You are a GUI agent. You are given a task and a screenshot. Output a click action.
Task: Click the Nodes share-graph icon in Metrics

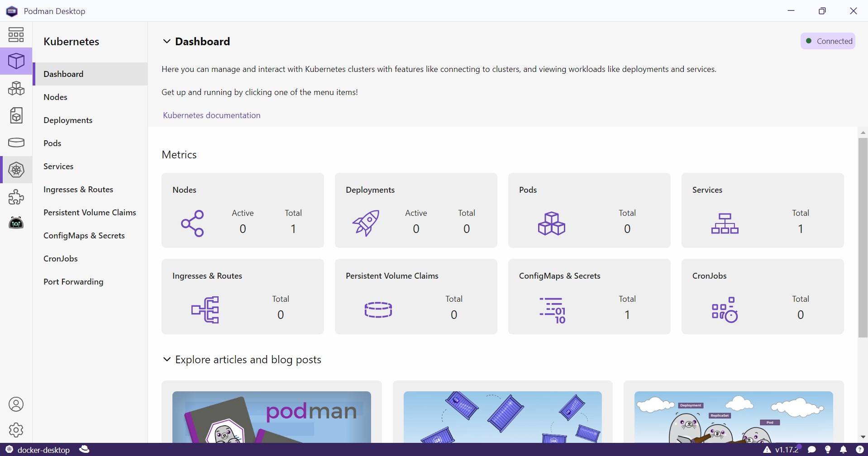point(193,223)
